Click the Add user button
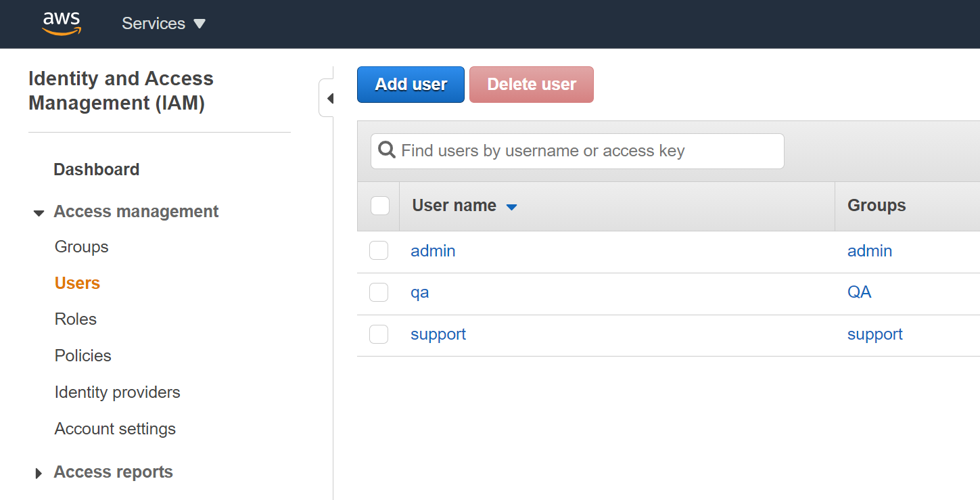Screen dimensions: 980x500 tap(411, 85)
